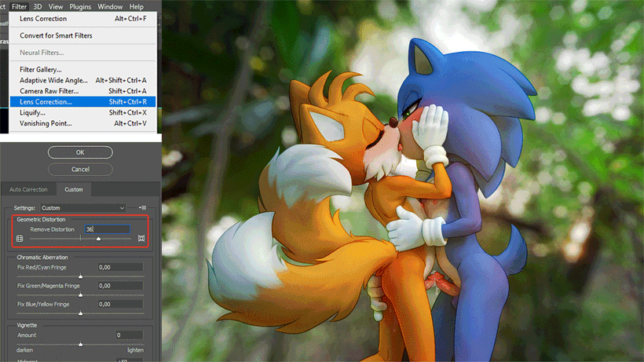Click the Fix Green/Magenta Fringe value field
The width and height of the screenshot is (644, 362).
tap(120, 286)
